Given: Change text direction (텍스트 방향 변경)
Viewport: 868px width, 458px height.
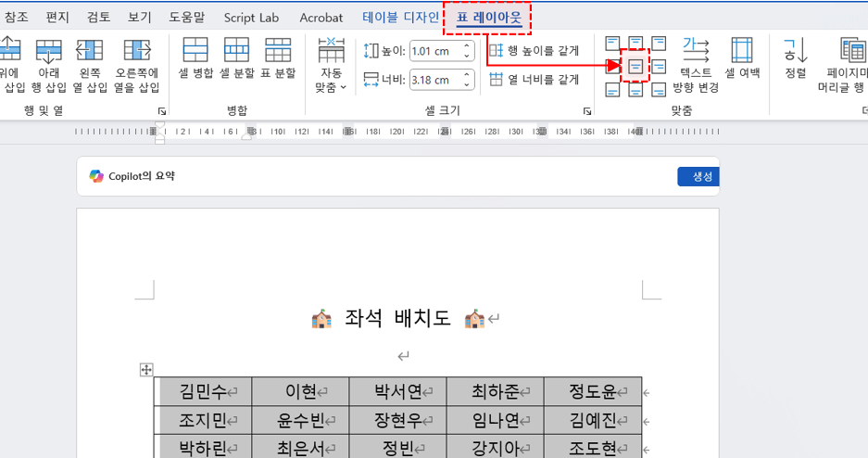Looking at the screenshot, I should click(x=696, y=65).
